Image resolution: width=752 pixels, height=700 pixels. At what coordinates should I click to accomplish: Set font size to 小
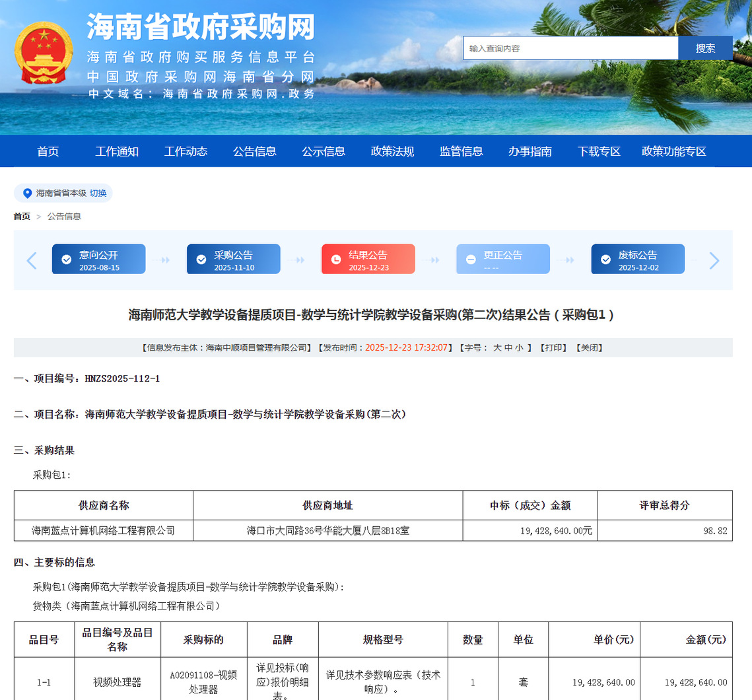click(519, 348)
